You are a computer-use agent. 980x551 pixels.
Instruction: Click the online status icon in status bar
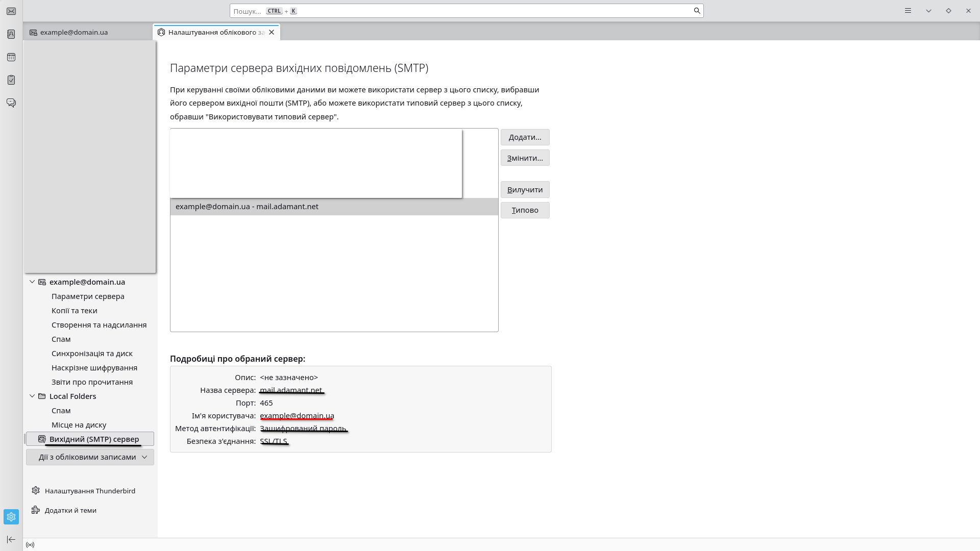click(x=30, y=545)
